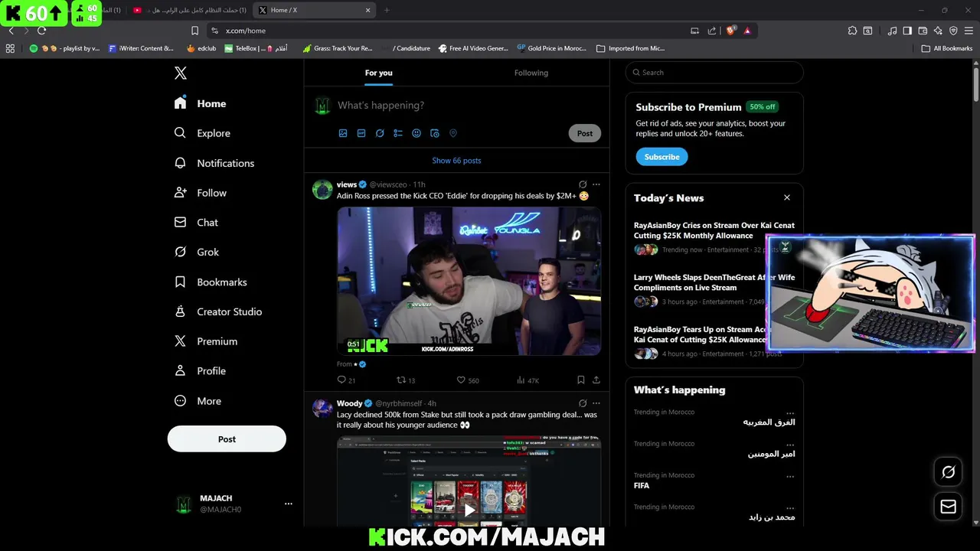Close the Home / X browser tab
Image resolution: width=980 pixels, height=551 pixels.
point(367,10)
